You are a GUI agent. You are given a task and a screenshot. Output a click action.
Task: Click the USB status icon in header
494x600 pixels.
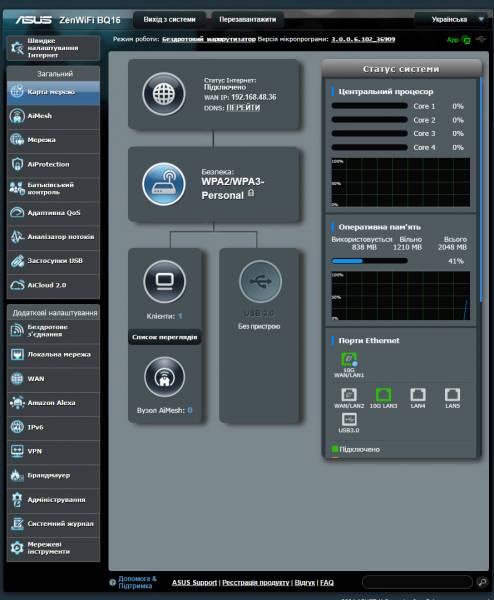[x=481, y=39]
